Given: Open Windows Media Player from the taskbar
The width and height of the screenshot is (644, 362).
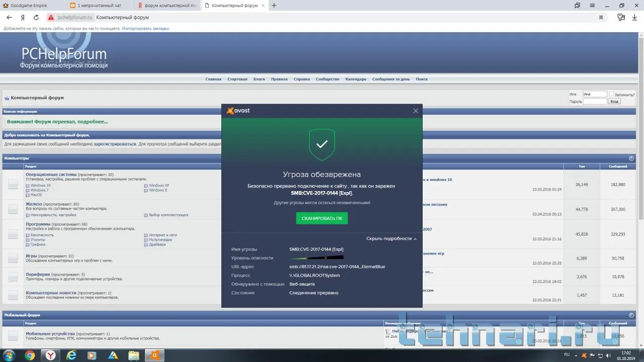Looking at the screenshot, I should coord(92,355).
